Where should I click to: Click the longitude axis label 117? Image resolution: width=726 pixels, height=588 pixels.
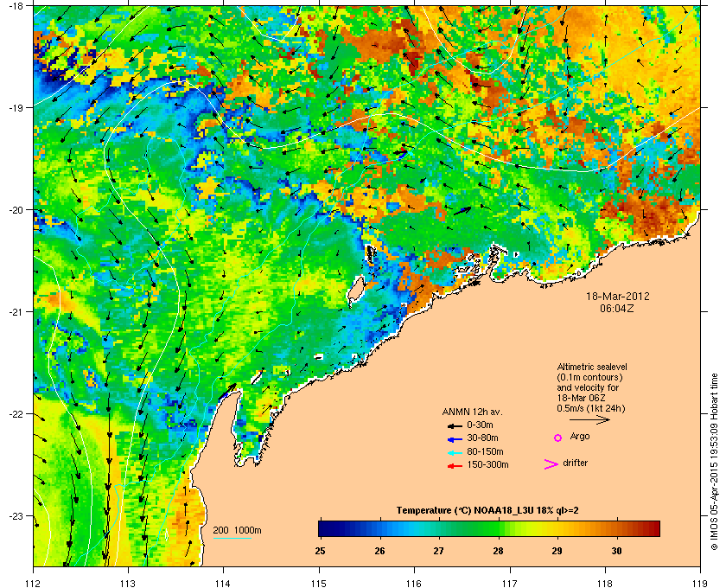pyautogui.click(x=510, y=584)
